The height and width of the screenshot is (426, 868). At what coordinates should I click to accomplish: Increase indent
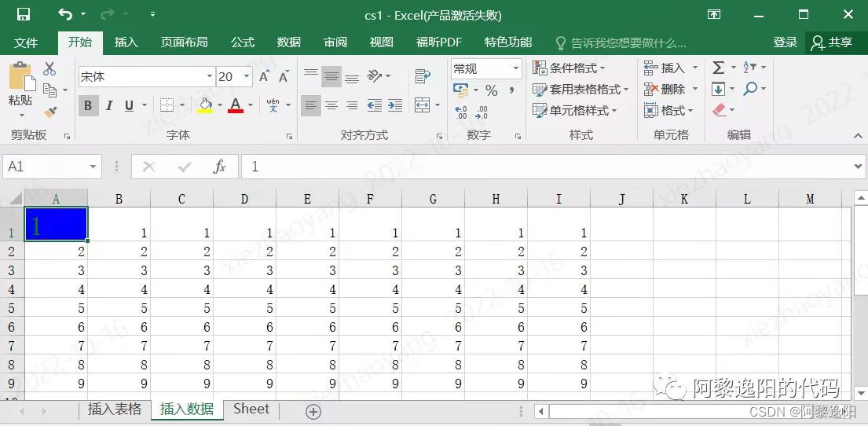(394, 105)
